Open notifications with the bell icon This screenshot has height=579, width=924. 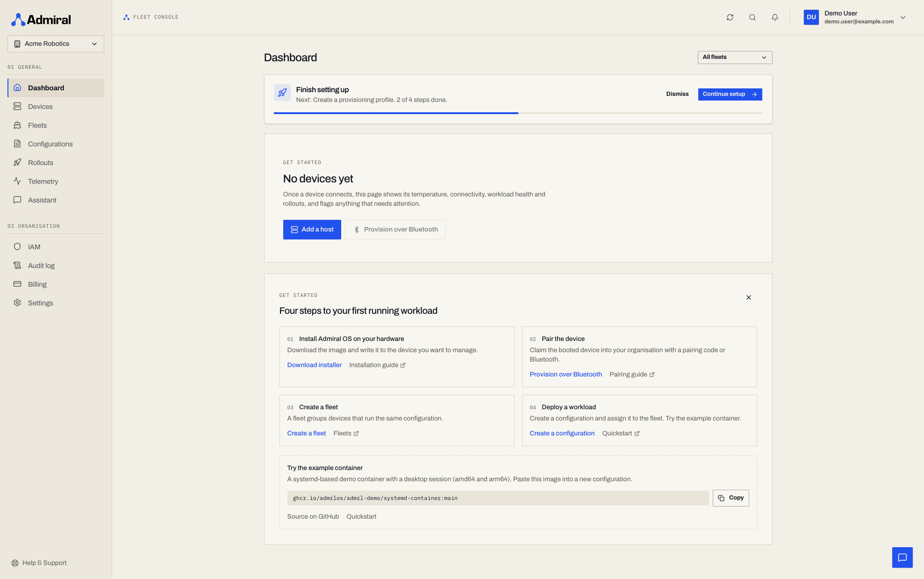tap(775, 17)
